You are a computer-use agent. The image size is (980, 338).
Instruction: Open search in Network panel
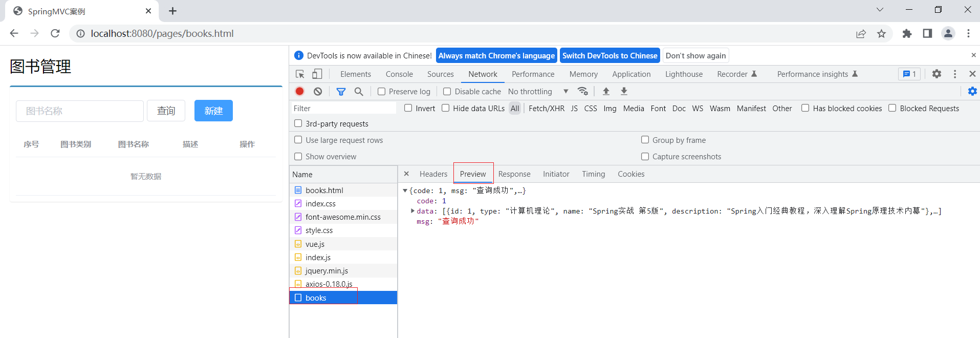click(x=359, y=91)
